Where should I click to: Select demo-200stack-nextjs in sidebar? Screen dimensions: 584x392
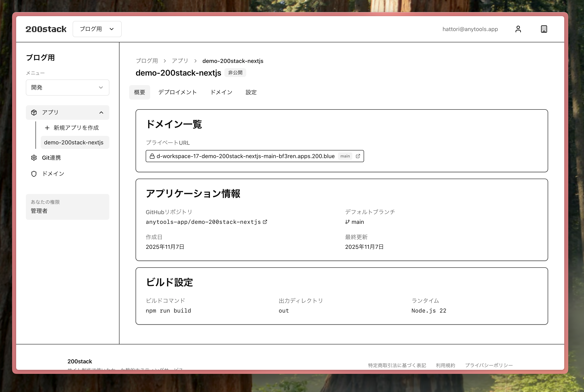[74, 143]
